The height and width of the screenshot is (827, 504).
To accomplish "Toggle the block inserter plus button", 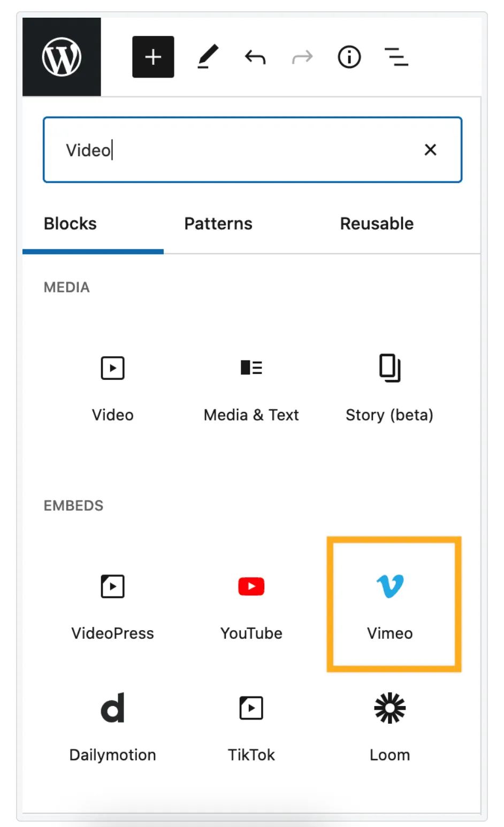I will 153,57.
